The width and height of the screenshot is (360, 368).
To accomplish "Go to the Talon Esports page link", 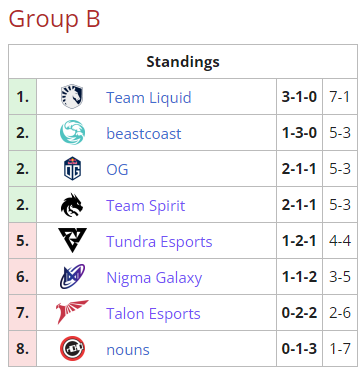I will pos(153,313).
